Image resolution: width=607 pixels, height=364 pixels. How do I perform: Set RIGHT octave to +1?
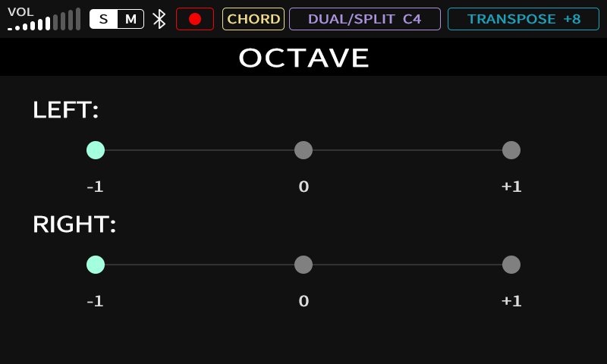tap(511, 265)
